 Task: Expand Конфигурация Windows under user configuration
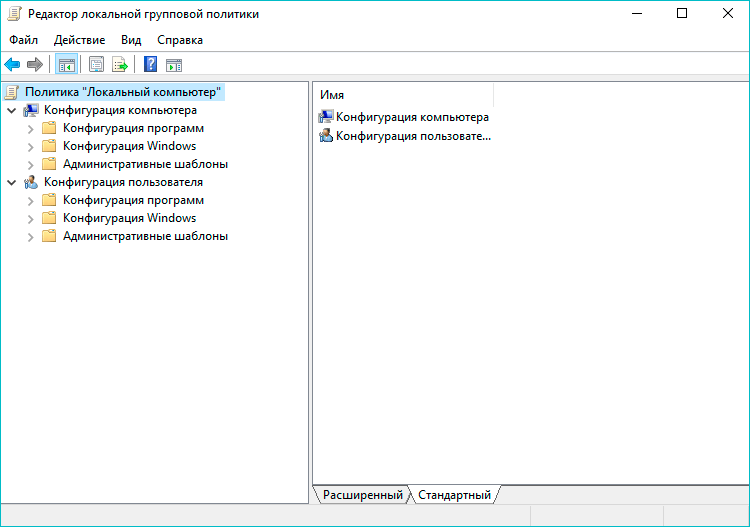[x=31, y=219]
